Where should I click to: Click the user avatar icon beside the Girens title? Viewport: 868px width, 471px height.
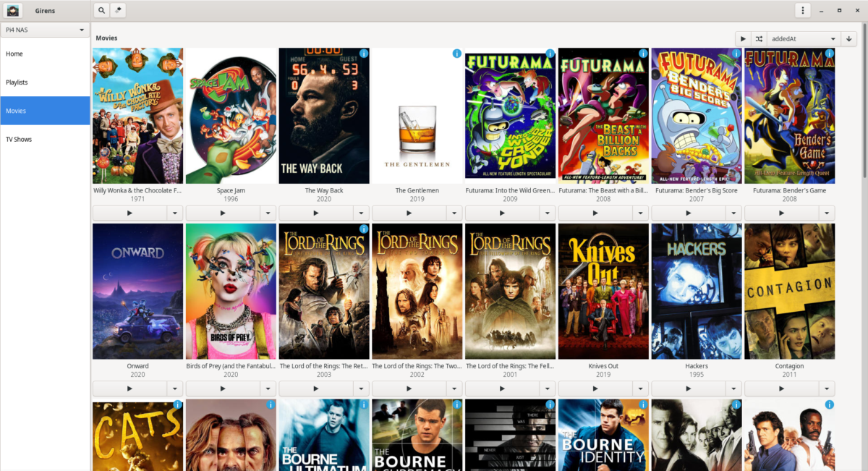pyautogui.click(x=13, y=11)
